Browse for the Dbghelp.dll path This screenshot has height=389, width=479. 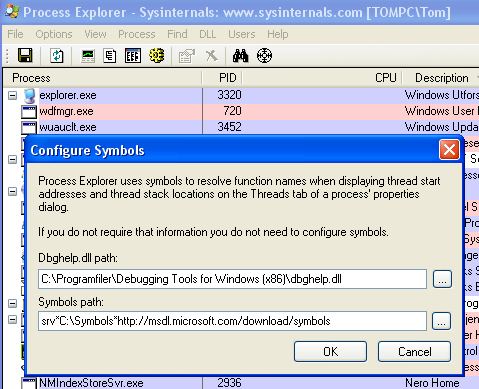(442, 279)
